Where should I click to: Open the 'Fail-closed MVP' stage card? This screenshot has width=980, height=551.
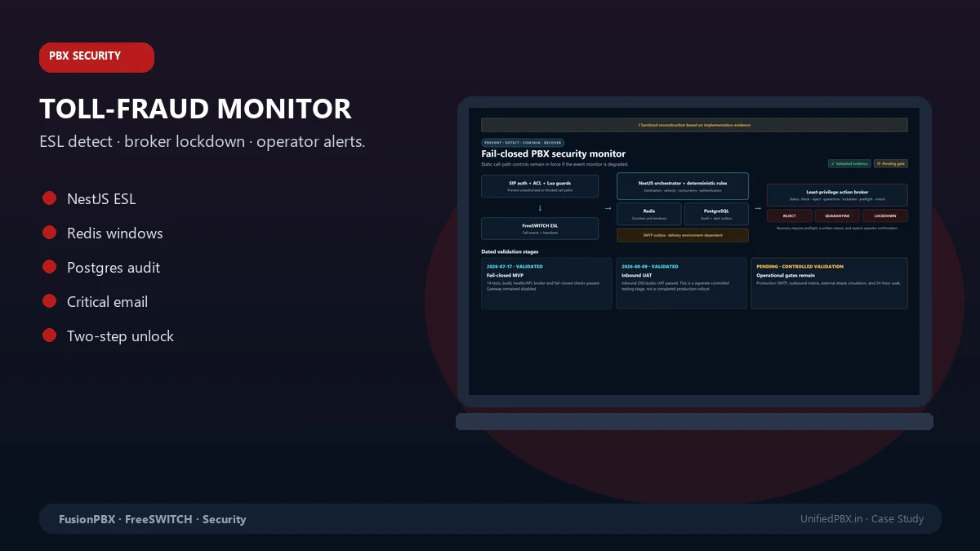(546, 283)
